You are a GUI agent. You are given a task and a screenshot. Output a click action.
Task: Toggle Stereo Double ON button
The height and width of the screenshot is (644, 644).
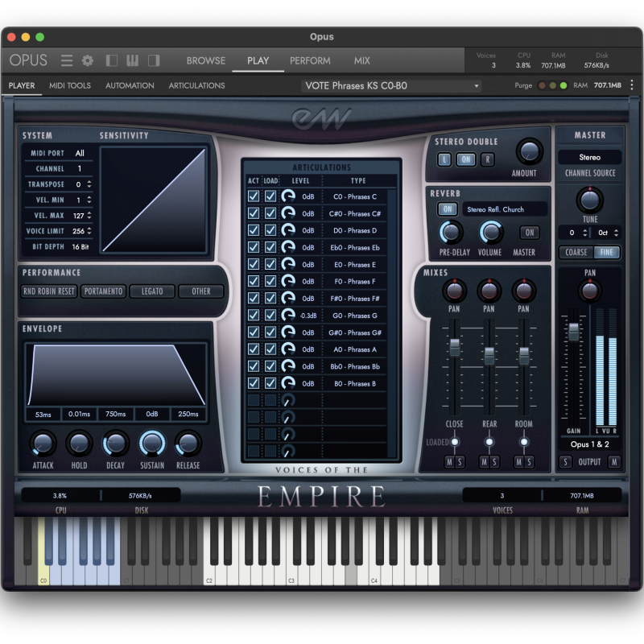[x=466, y=159]
